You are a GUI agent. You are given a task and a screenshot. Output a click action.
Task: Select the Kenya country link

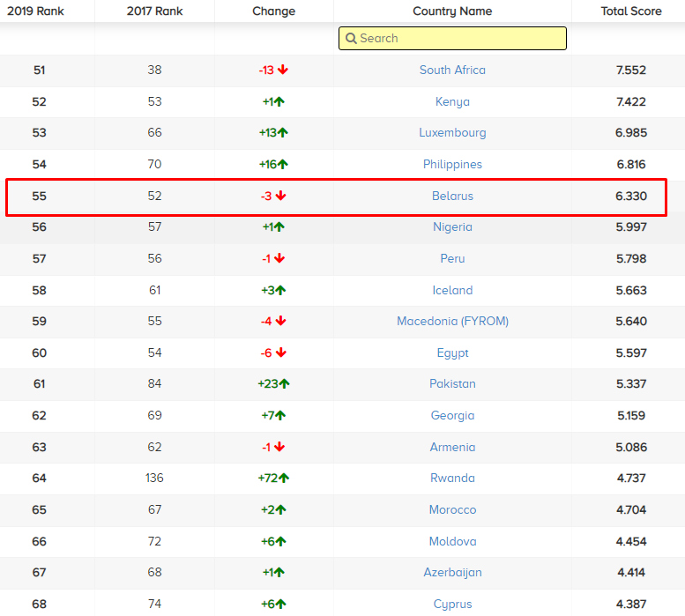pos(452,102)
